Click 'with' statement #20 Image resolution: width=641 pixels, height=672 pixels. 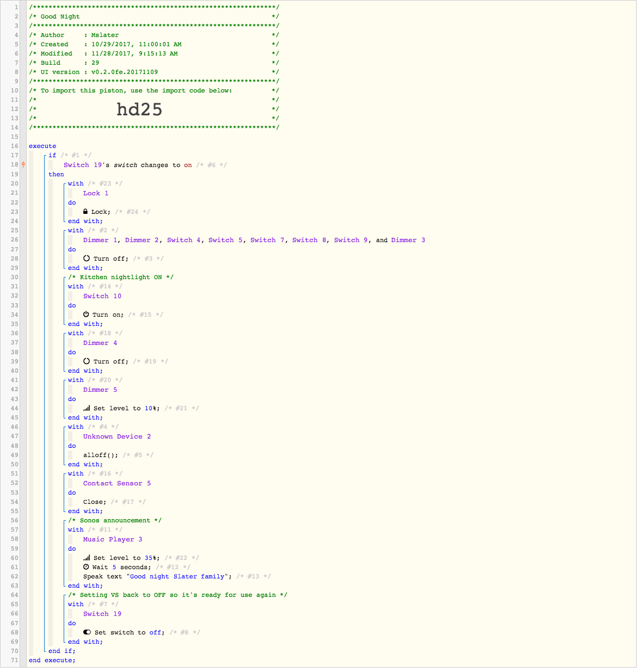[76, 380]
